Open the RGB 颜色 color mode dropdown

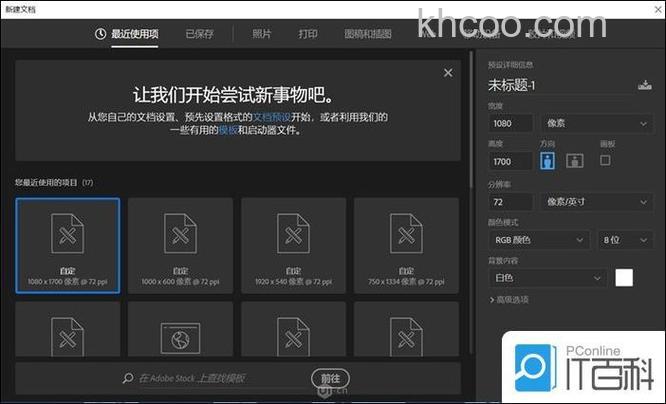click(x=539, y=240)
